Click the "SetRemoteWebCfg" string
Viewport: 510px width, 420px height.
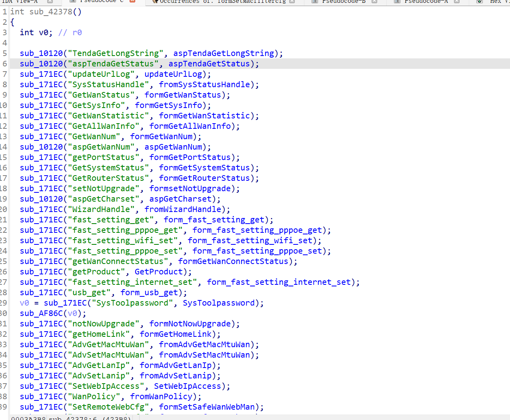click(109, 407)
